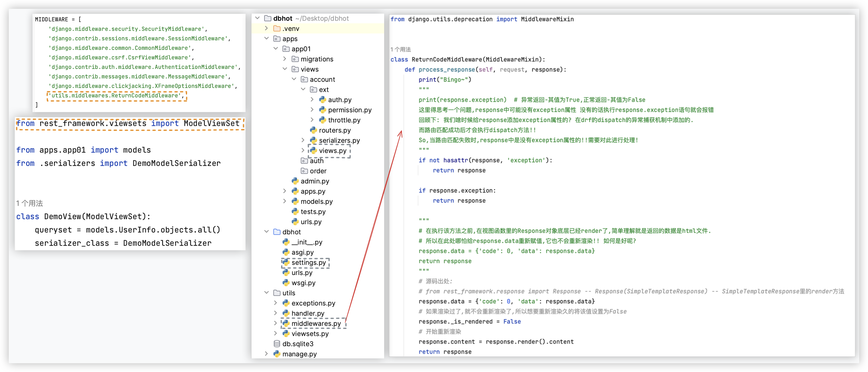Collapse the apps folder chevron
Viewport: 868px width, 372px height.
coord(266,38)
